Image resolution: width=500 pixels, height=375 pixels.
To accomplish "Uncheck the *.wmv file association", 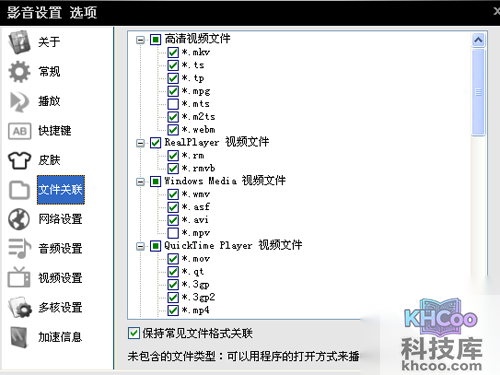I will [173, 194].
